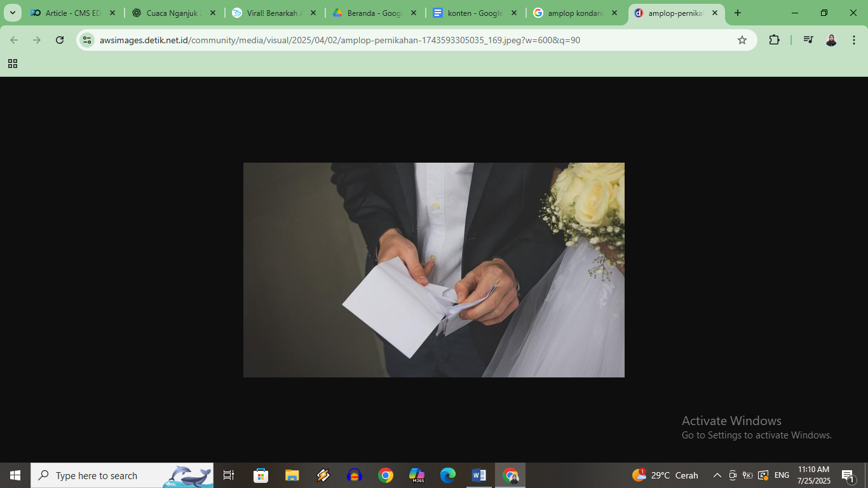Switch to the Cuaca Nganjuk tab
868x488 pixels.
coord(173,13)
